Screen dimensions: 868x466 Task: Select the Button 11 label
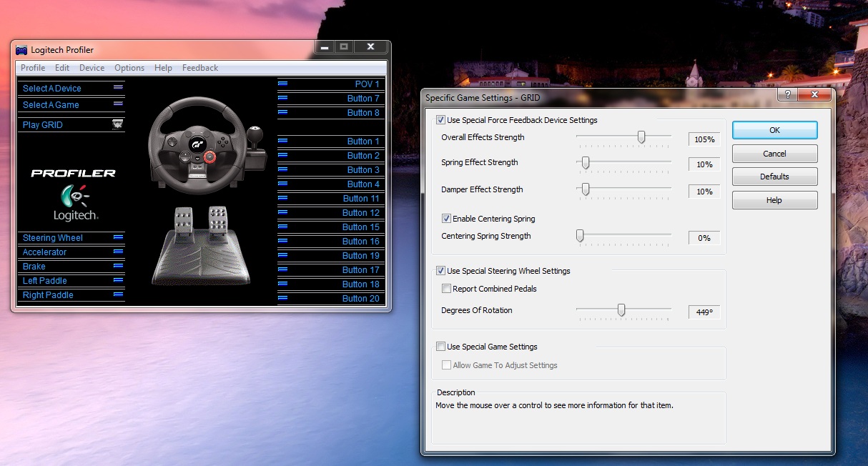361,199
